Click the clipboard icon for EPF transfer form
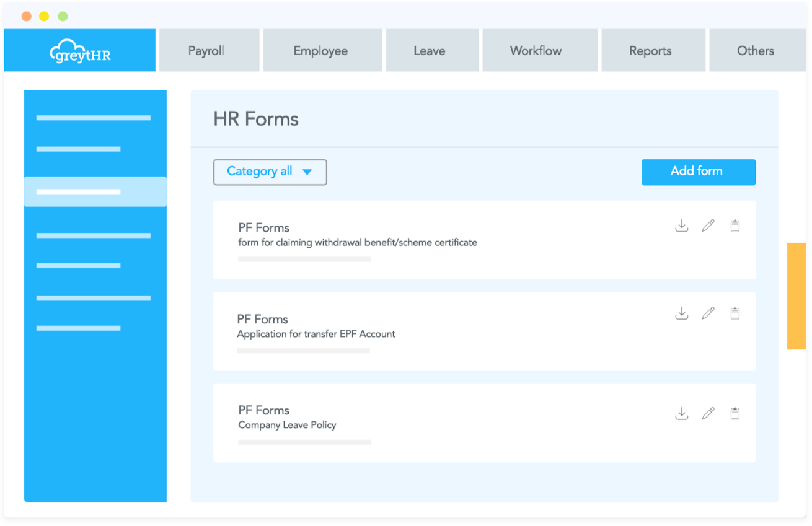This screenshot has height=526, width=812. 735,313
